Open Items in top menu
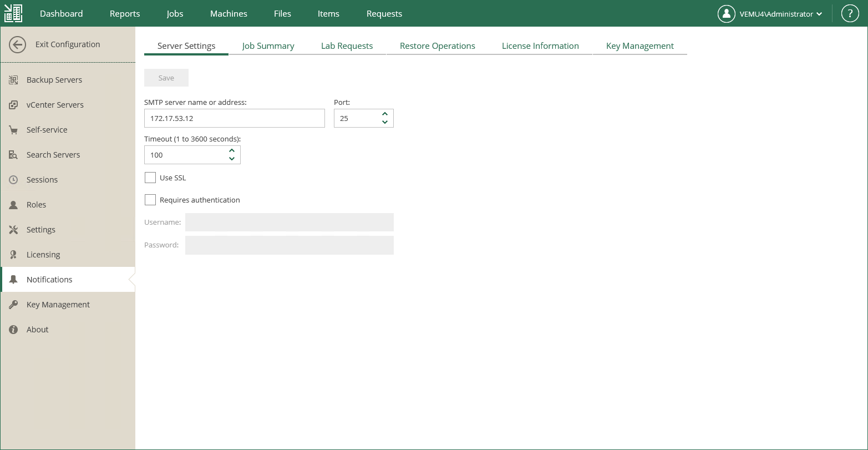The height and width of the screenshot is (450, 868). point(328,13)
